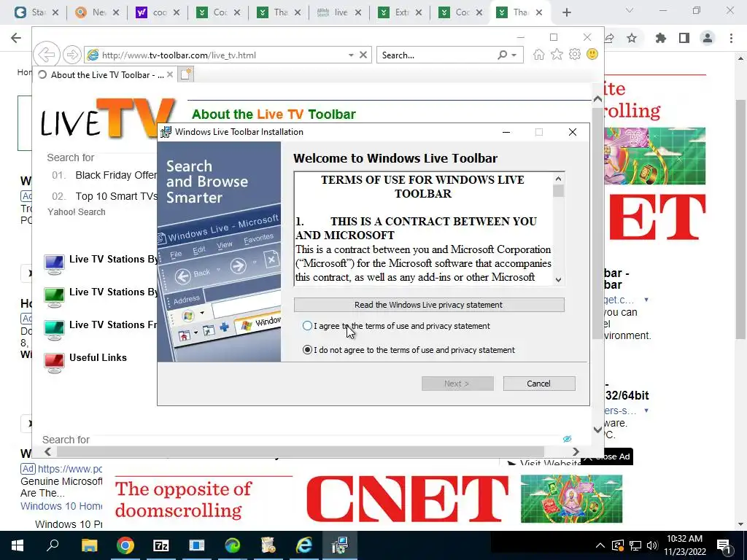Open a new tab in Internet Explorer
Image resolution: width=747 pixels, height=560 pixels.
point(185,74)
